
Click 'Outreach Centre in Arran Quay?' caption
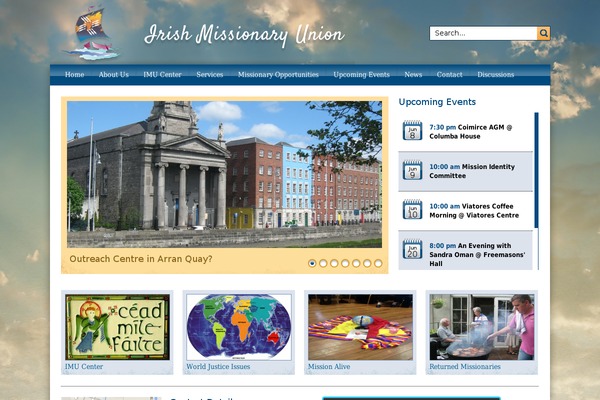[x=141, y=259]
